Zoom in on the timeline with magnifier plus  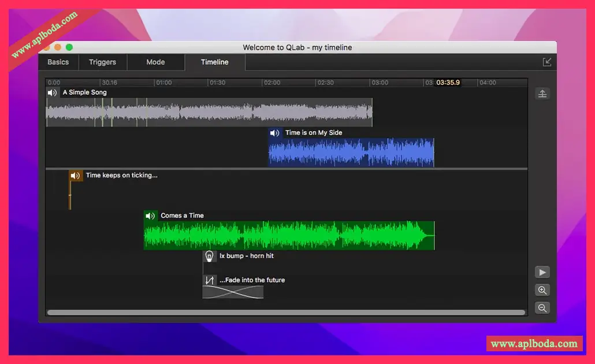pyautogui.click(x=542, y=290)
